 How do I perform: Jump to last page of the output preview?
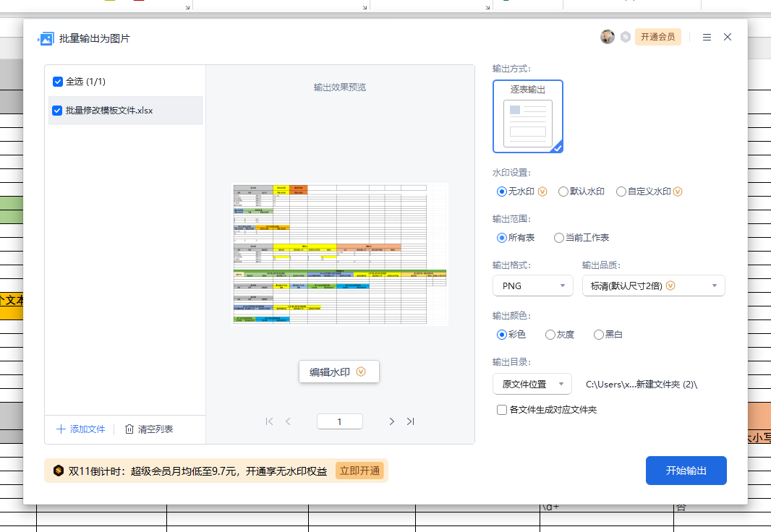pos(410,421)
